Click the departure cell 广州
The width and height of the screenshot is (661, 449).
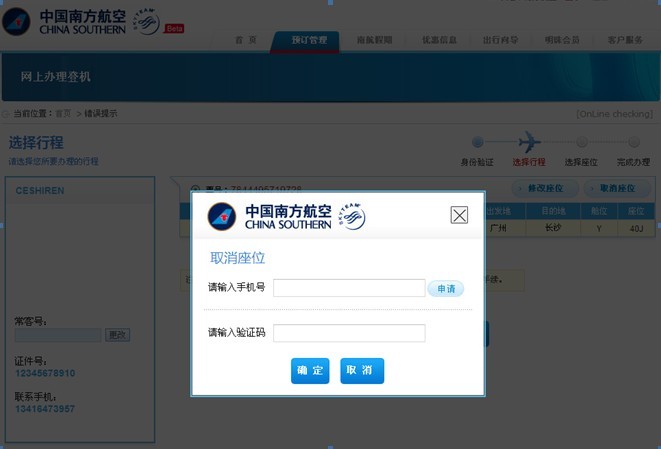click(x=498, y=228)
